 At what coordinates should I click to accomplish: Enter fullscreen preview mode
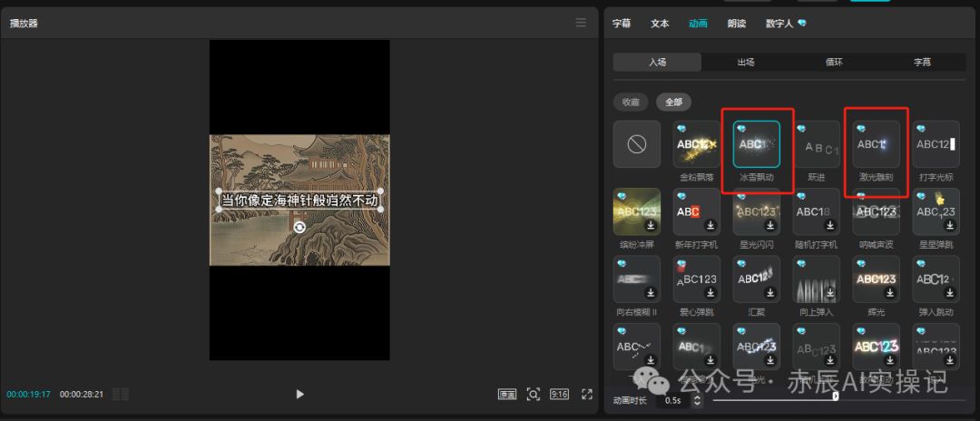(587, 394)
